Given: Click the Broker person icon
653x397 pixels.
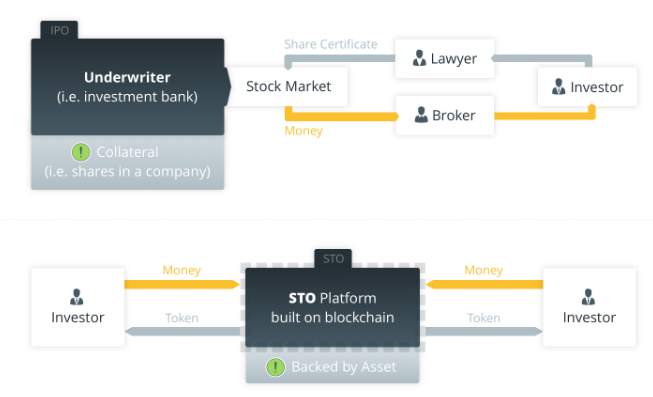Looking at the screenshot, I should [x=421, y=115].
